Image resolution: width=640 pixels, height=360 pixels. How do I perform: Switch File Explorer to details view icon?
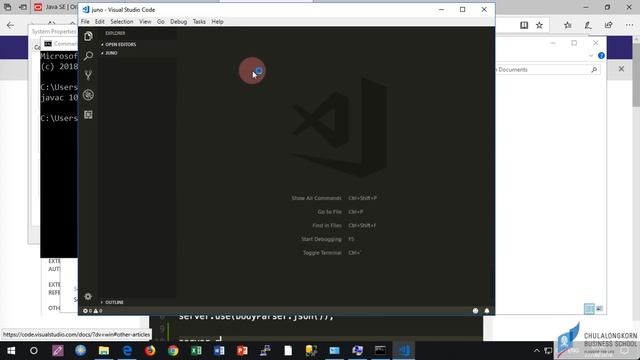[x=589, y=309]
